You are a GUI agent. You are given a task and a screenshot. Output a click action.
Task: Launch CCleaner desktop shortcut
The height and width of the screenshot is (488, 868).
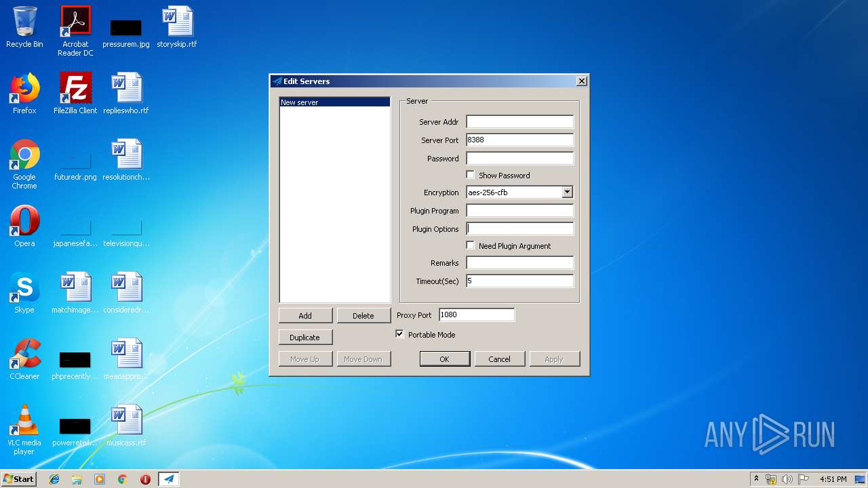coord(24,359)
